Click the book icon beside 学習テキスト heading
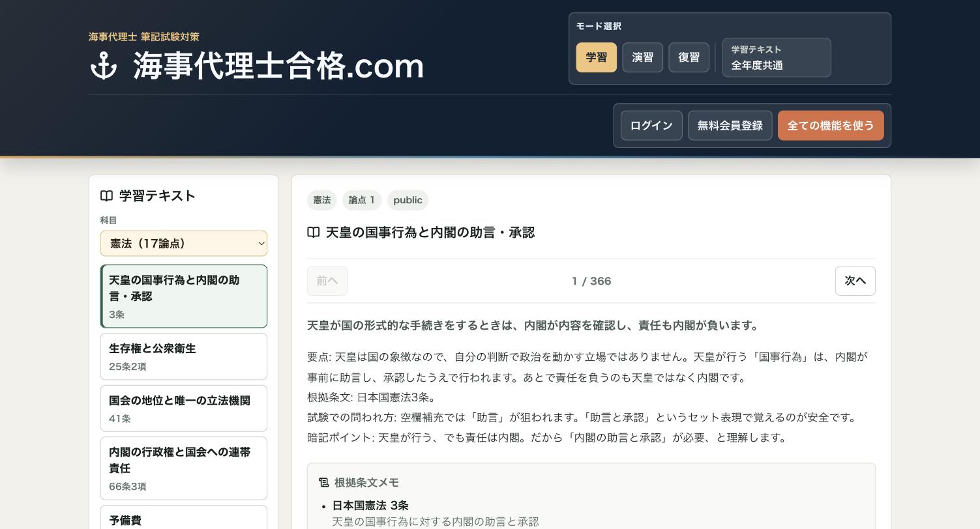980x529 pixels. coord(107,196)
